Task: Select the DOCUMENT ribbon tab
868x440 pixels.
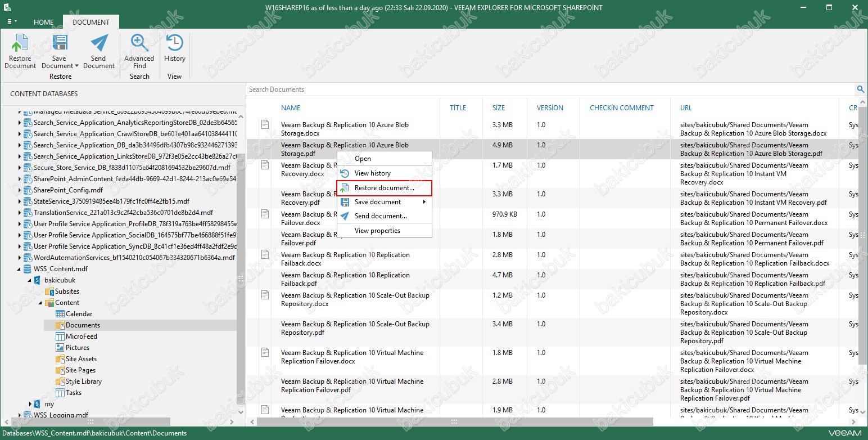Action: click(x=91, y=22)
